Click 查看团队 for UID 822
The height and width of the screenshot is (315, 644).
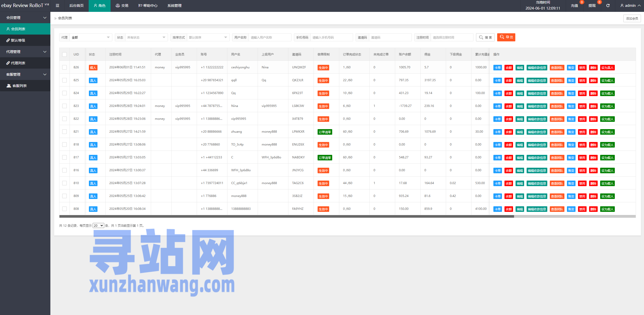pos(557,119)
